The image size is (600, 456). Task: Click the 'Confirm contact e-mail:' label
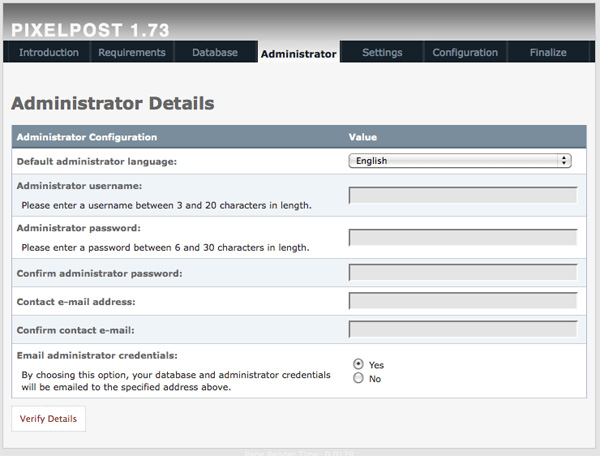75,330
